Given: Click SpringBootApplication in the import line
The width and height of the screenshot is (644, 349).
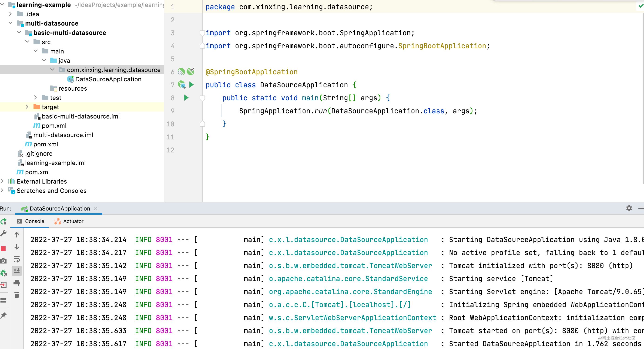Looking at the screenshot, I should pyautogui.click(x=442, y=46).
